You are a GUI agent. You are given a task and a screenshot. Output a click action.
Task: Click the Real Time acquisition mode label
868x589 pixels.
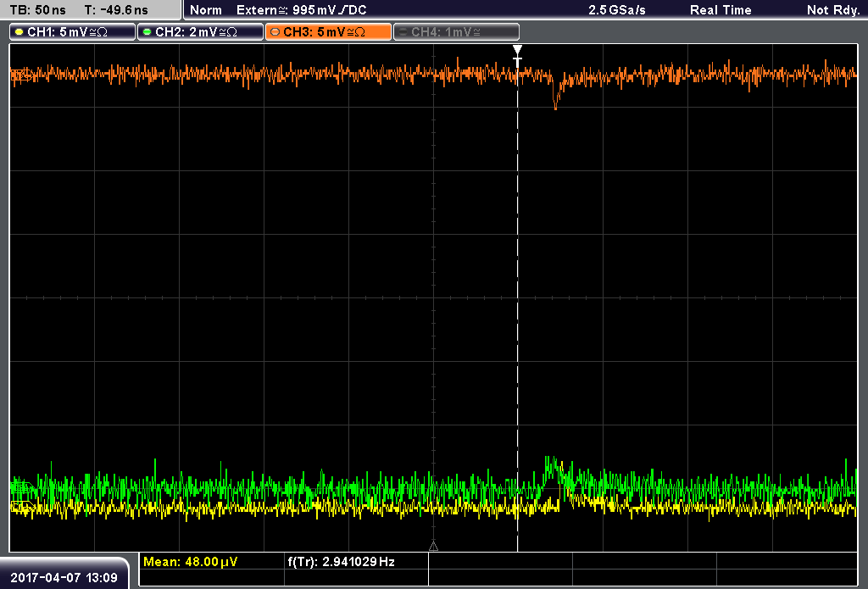pyautogui.click(x=721, y=10)
